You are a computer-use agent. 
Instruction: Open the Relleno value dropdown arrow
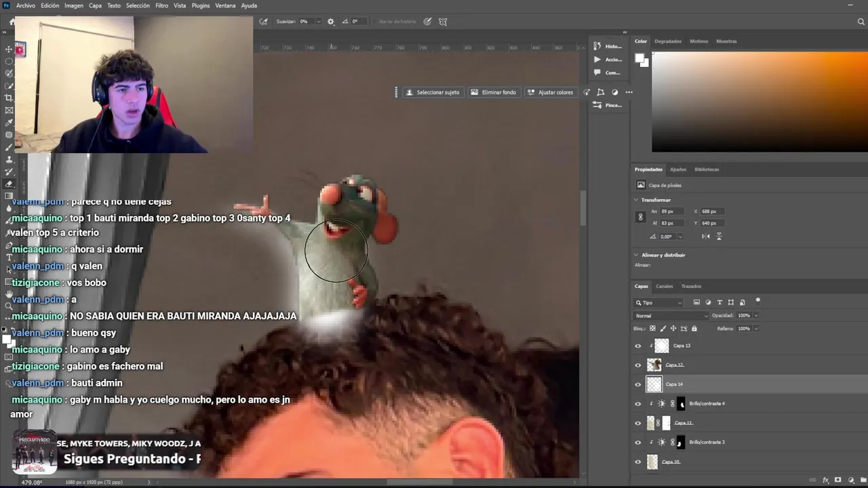pos(756,329)
